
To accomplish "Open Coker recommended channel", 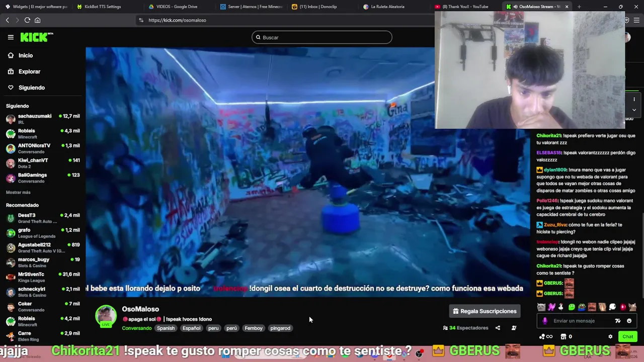I will coord(43,307).
